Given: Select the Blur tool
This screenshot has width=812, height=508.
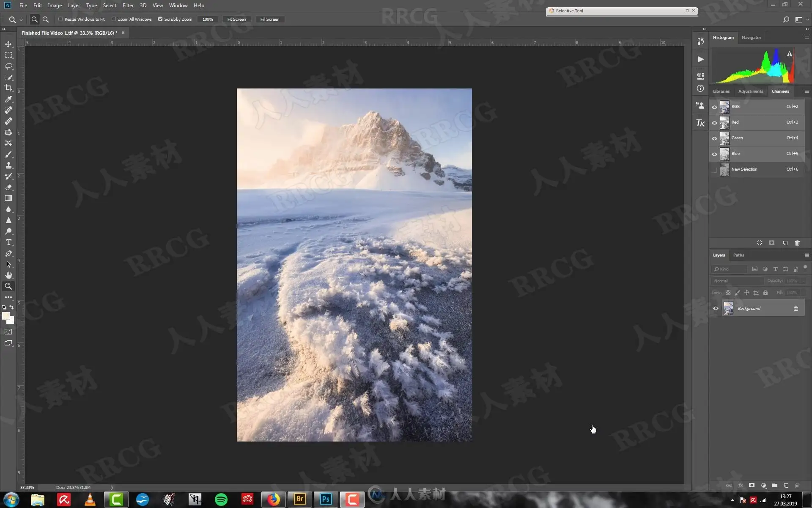Looking at the screenshot, I should click(8, 209).
